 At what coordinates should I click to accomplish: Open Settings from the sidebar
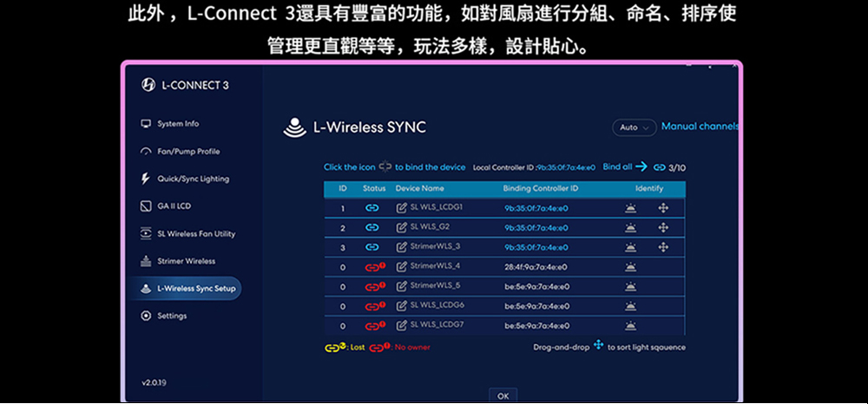[171, 316]
